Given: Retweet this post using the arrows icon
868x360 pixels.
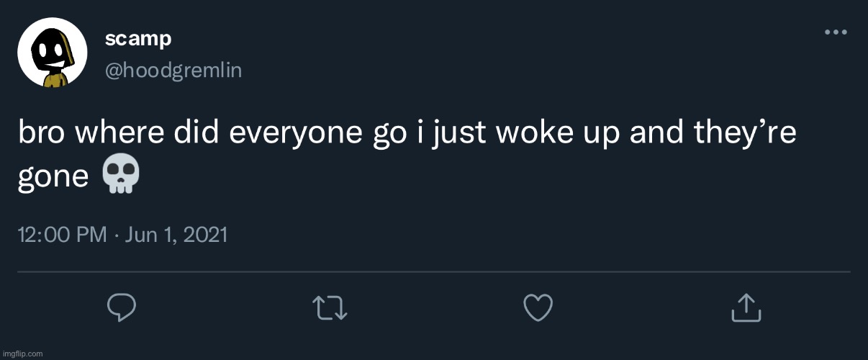Looking at the screenshot, I should tap(330, 308).
